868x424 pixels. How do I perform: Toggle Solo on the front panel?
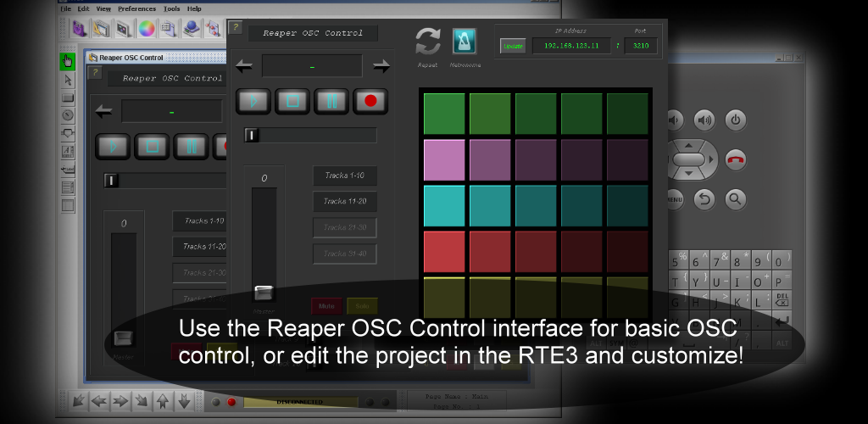362,306
